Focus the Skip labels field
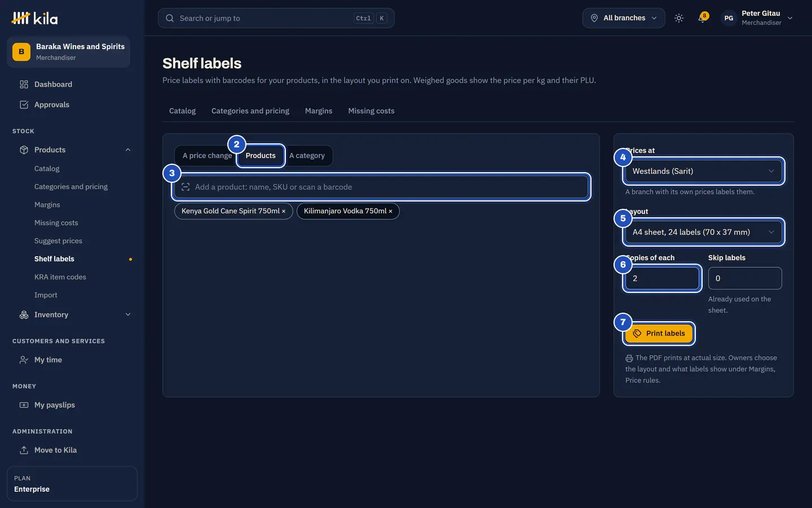 (745, 278)
